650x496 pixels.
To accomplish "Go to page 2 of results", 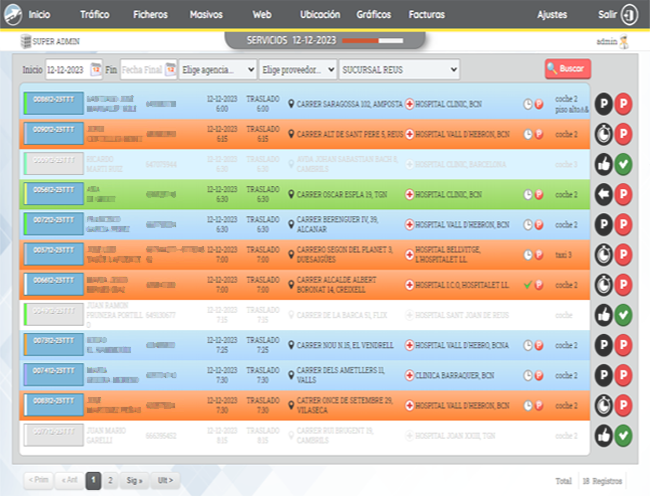I will tap(110, 480).
